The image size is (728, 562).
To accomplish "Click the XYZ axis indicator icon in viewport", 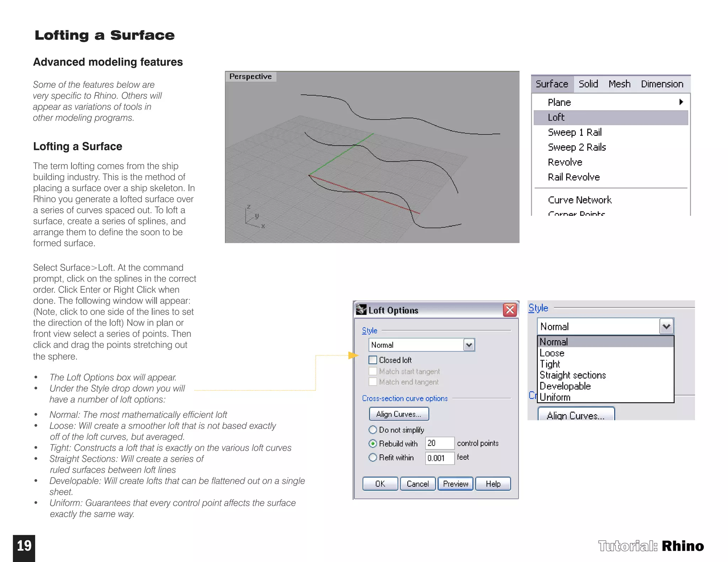I will coord(255,217).
